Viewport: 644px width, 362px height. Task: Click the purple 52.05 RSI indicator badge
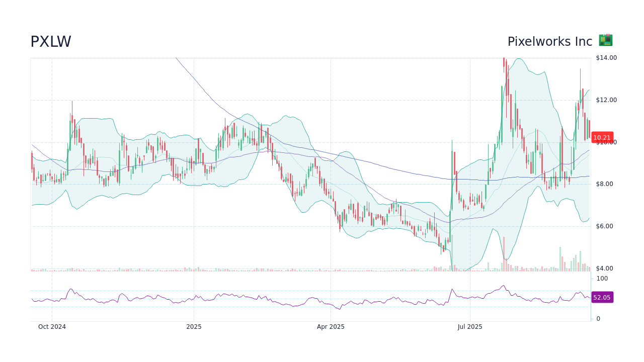tap(602, 297)
